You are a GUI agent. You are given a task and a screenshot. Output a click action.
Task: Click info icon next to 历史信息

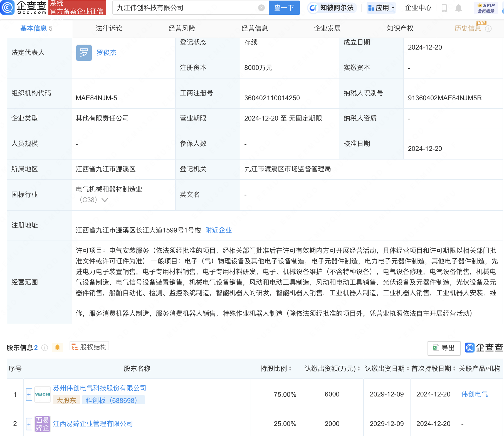pos(488,29)
